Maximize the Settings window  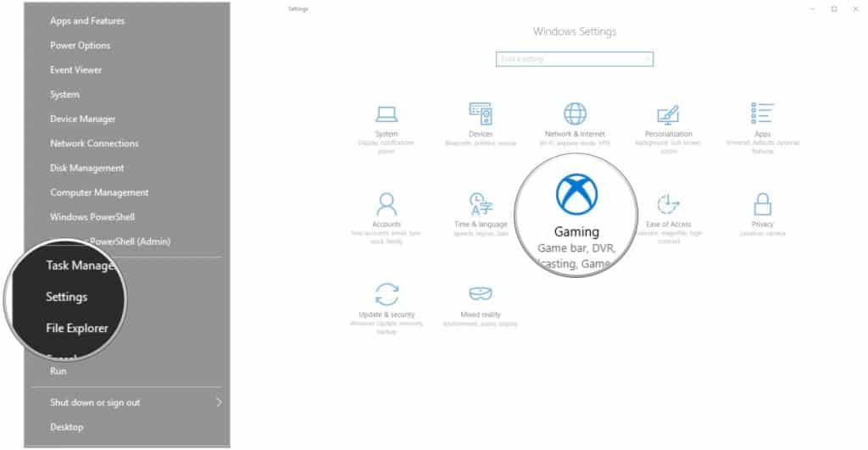tap(834, 8)
